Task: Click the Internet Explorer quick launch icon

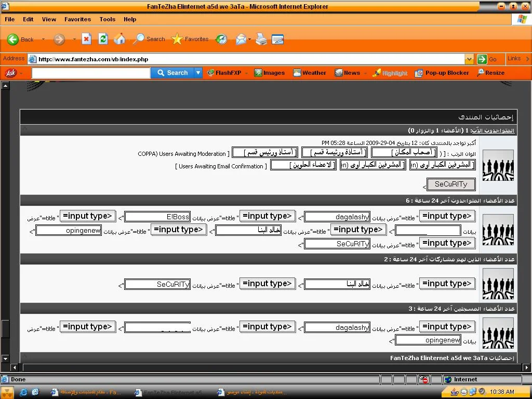Action: click(23, 392)
